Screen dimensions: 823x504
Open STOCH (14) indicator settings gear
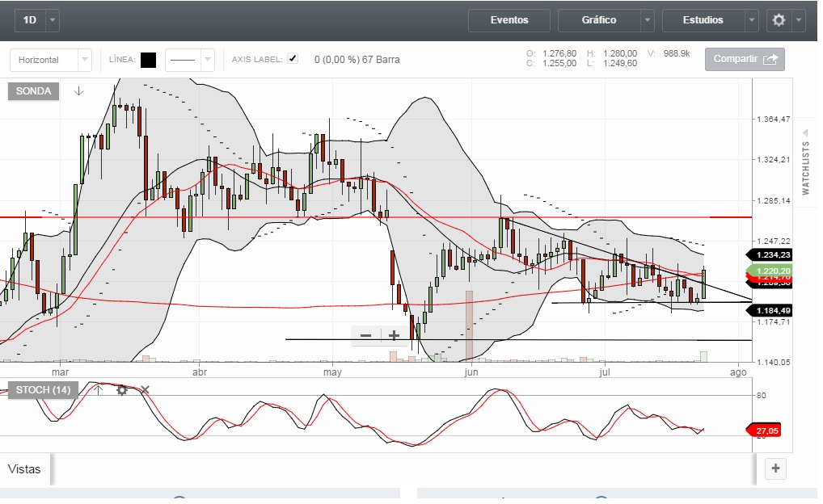(x=122, y=390)
